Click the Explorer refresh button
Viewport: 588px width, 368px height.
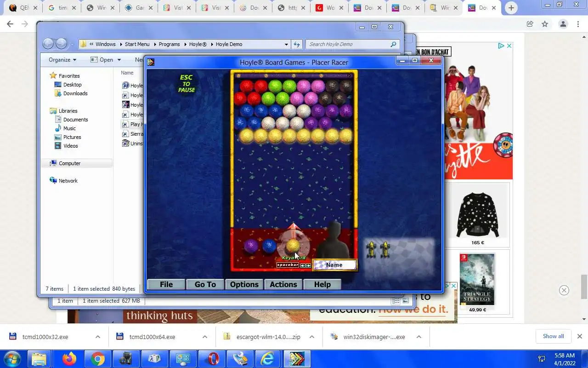pyautogui.click(x=297, y=44)
